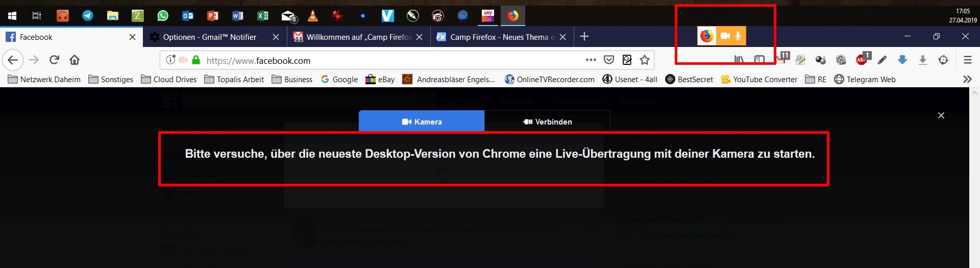This screenshot has height=268, width=980.
Task: Open Gmail Notifier extension with 11 badge
Action: 782,58
